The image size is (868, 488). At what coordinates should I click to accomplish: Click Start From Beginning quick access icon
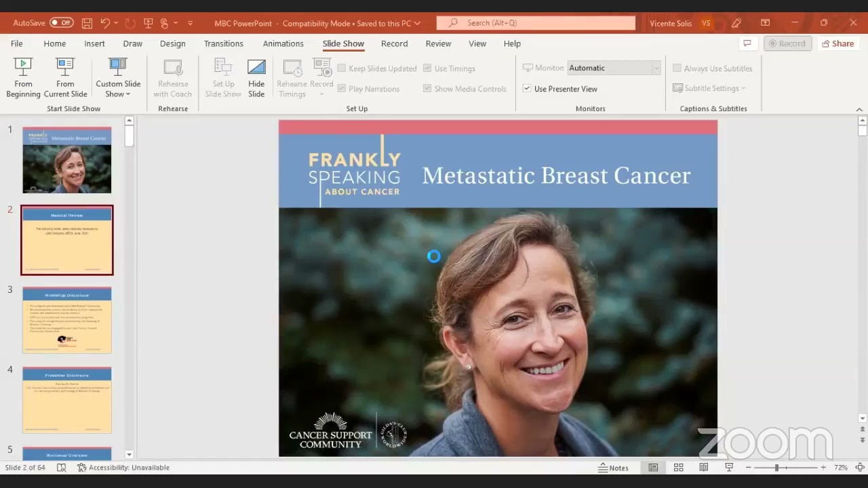(148, 23)
